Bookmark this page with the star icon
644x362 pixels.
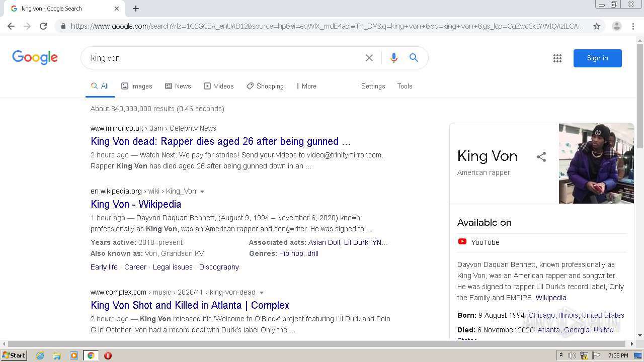pyautogui.click(x=597, y=26)
